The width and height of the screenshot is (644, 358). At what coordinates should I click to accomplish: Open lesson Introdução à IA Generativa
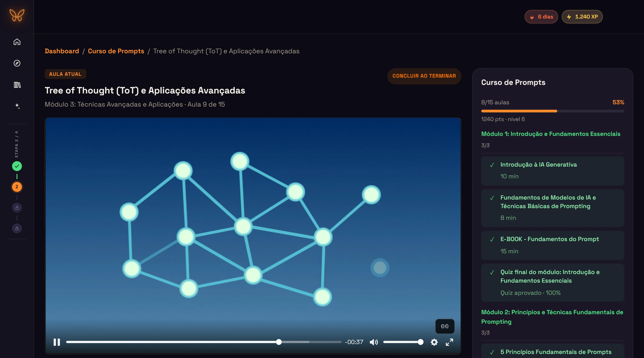(x=553, y=171)
